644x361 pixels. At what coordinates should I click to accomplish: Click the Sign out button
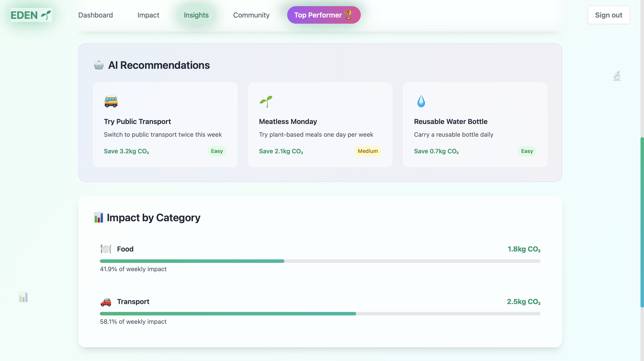point(609,15)
